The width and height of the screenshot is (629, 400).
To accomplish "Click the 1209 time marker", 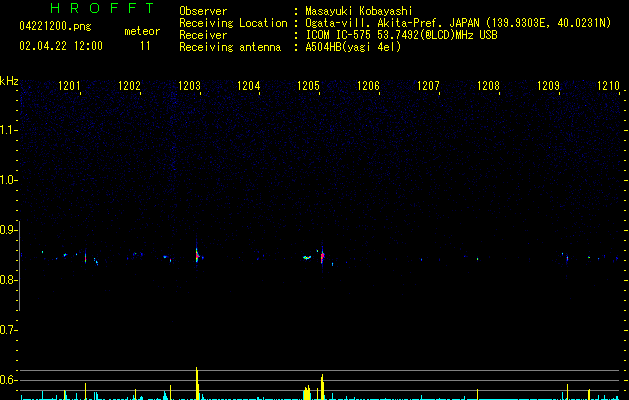I will [548, 86].
